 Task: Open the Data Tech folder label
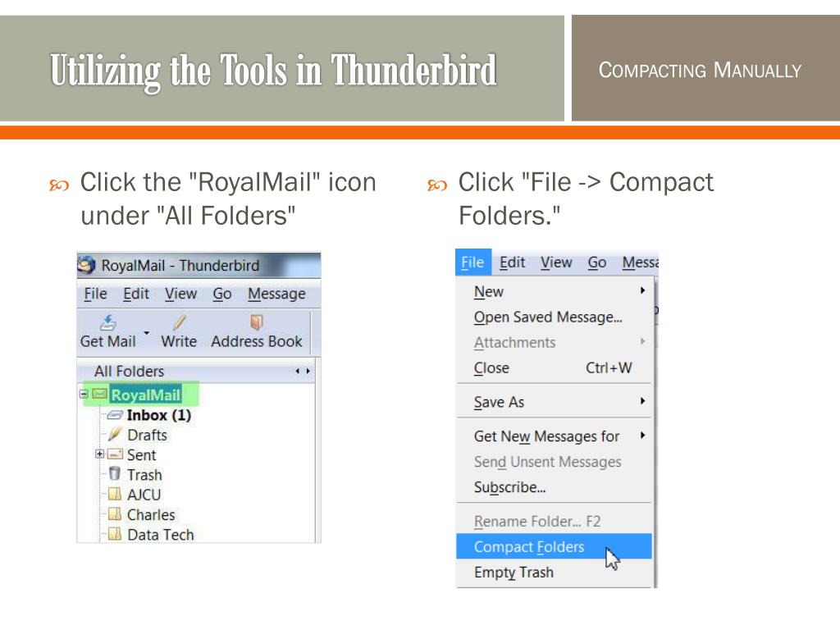click(160, 535)
